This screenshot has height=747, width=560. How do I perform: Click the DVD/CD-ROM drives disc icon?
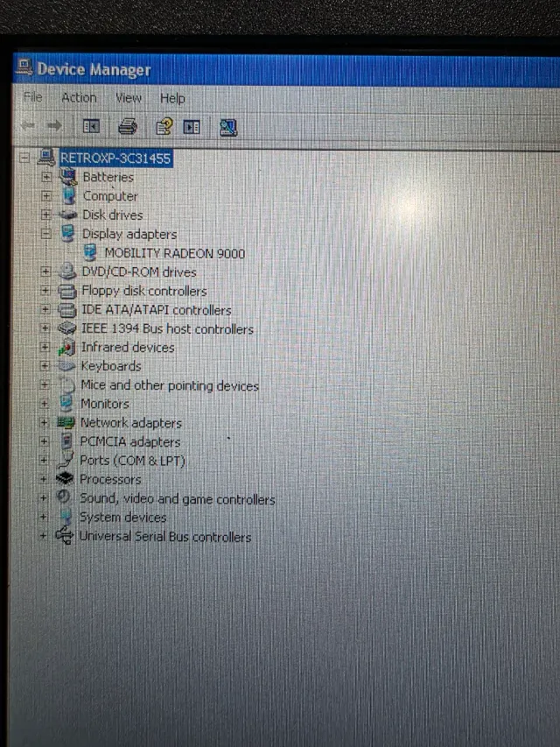67,271
